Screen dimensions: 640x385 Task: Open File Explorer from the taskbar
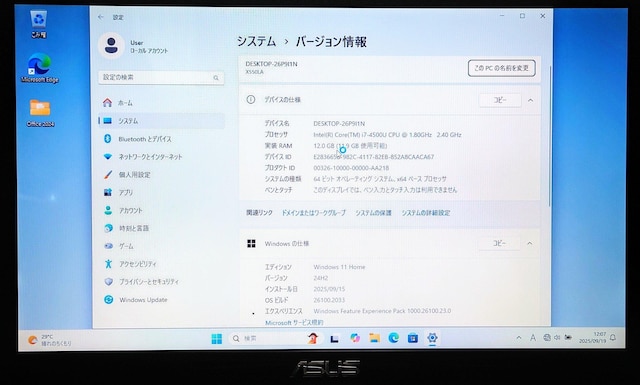point(374,338)
